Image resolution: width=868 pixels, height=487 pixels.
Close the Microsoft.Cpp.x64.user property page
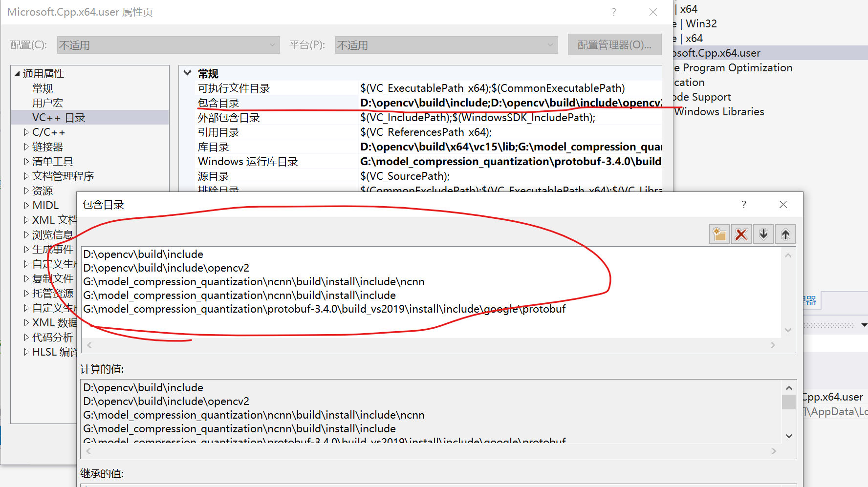[653, 12]
